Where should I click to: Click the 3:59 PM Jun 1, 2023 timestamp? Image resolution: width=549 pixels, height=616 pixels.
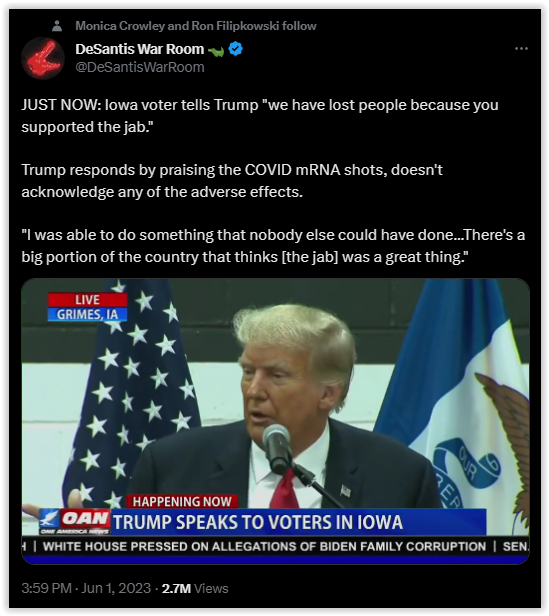[x=86, y=588]
